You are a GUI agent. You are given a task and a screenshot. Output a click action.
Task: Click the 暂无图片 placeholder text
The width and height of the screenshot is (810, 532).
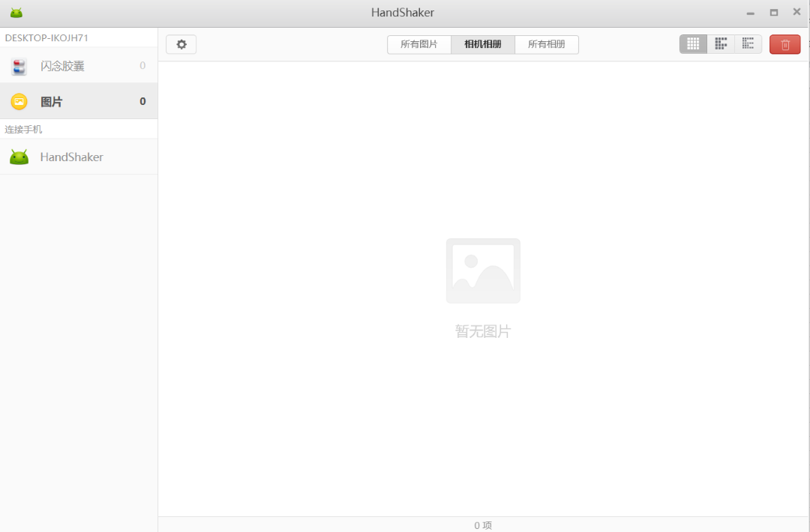[x=483, y=330]
